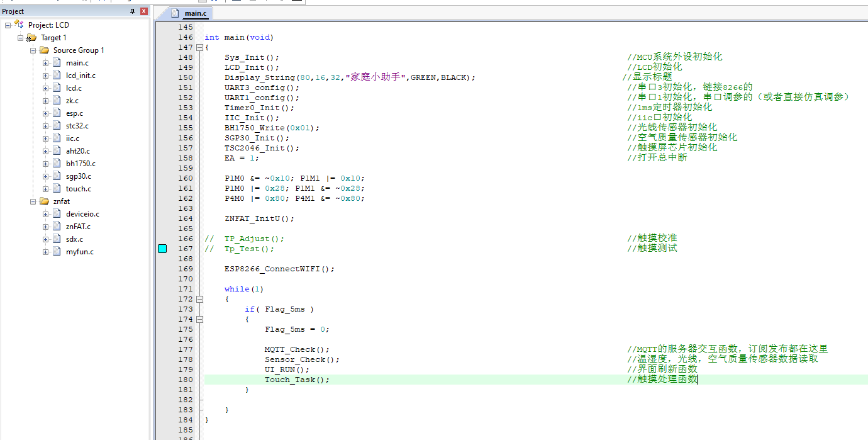
Task: Collapse the Project: LCD root node
Action: tap(8, 25)
